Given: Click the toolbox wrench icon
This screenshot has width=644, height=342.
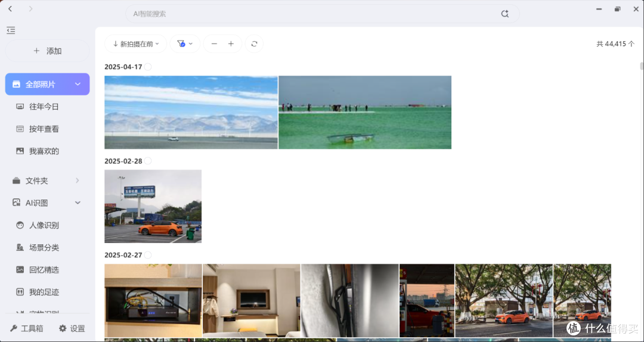Looking at the screenshot, I should [14, 328].
